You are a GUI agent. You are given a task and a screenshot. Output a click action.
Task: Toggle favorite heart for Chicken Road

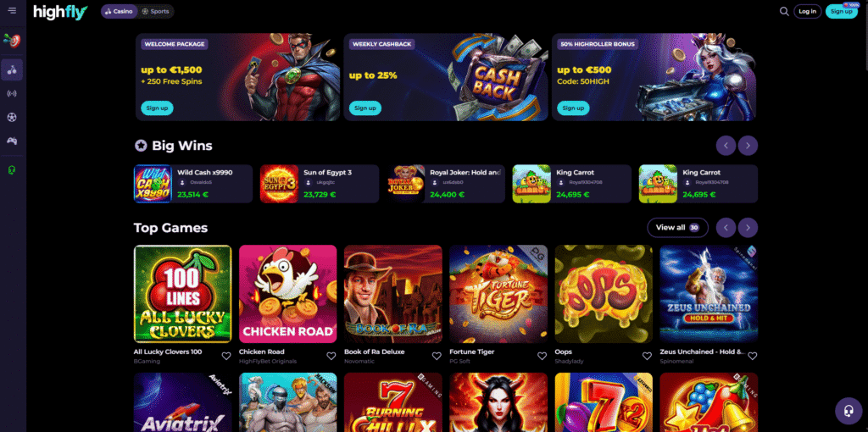coord(331,357)
